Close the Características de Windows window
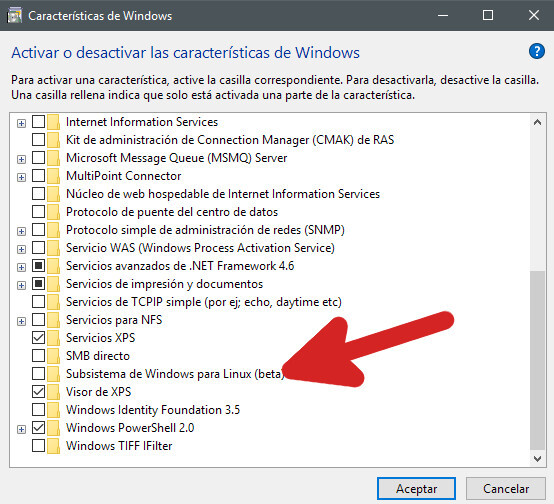The width and height of the screenshot is (554, 504). pos(534,15)
